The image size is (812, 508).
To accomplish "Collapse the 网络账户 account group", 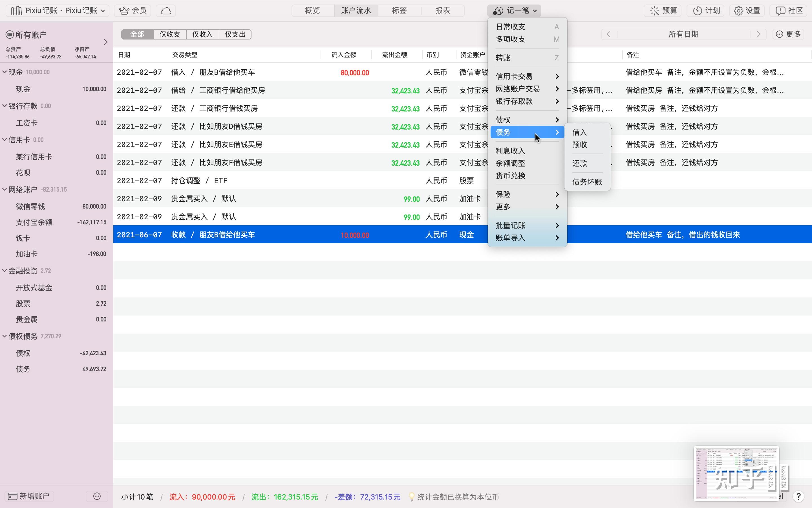I will pos(5,189).
